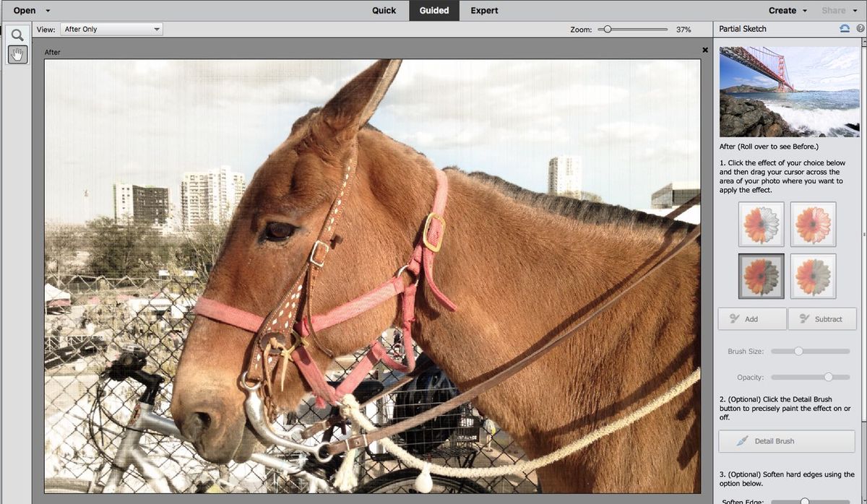The image size is (867, 504).
Task: Choose the bottom-right sketch effect variant
Action: click(x=813, y=276)
